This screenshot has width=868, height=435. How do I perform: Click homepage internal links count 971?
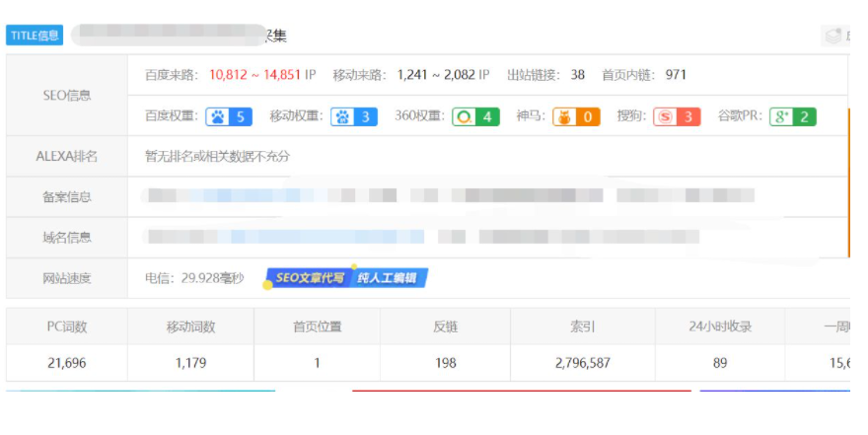tap(676, 75)
